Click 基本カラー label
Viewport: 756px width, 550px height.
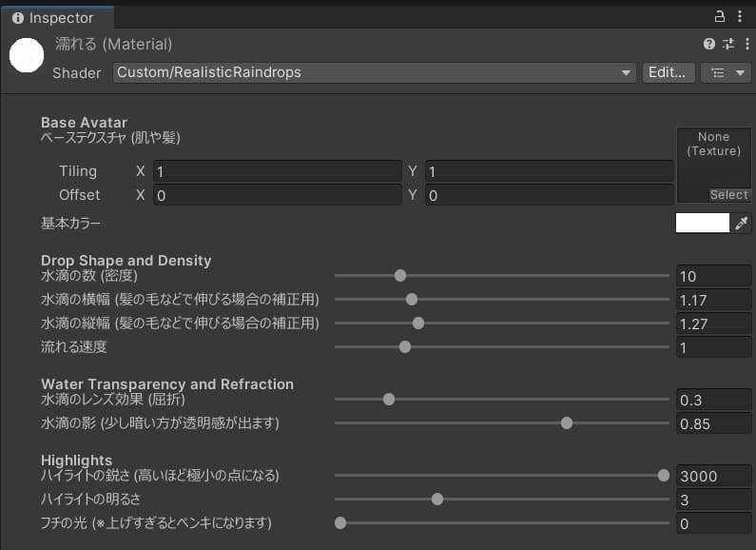[70, 223]
